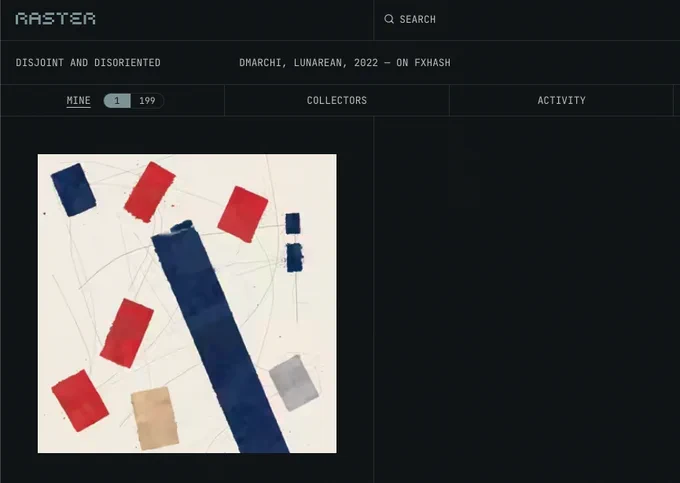680x483 pixels.
Task: Open the ON FXHASH link
Action: 423,63
